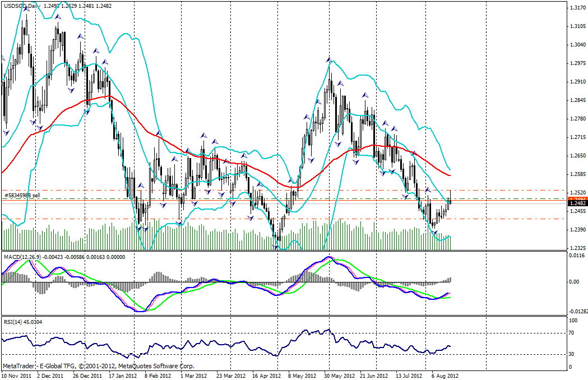The width and height of the screenshot is (588, 380).
Task: Click the 1.2390 price axis label
Action: 577,230
